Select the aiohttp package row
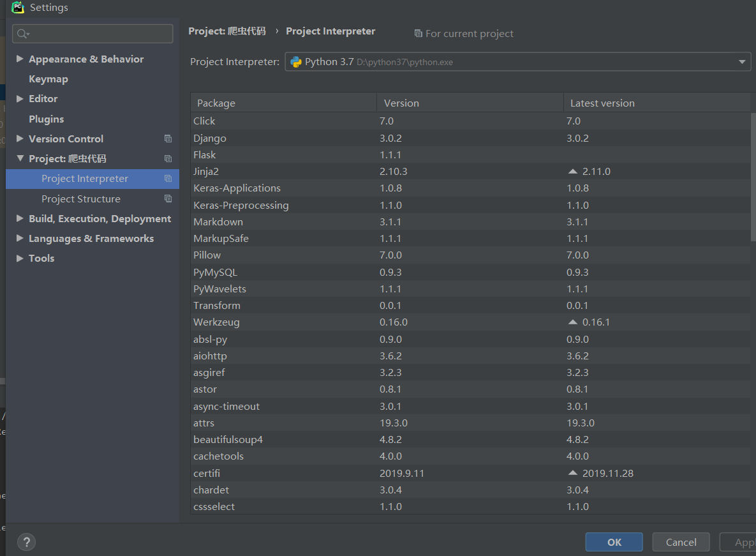 point(471,356)
